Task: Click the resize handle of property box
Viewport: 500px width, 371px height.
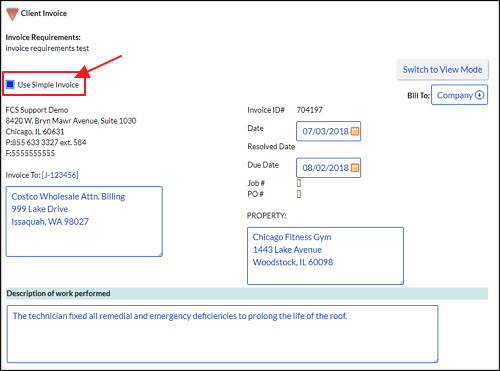Action: click(401, 282)
